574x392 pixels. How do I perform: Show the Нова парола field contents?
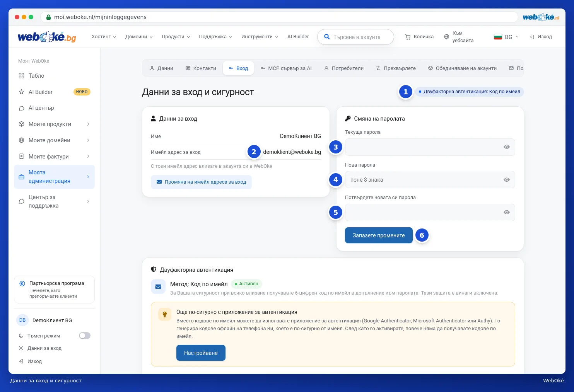pyautogui.click(x=507, y=180)
